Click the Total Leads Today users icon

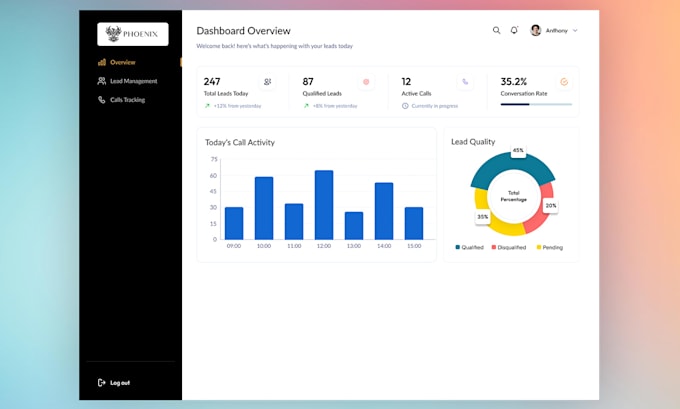pyautogui.click(x=268, y=82)
